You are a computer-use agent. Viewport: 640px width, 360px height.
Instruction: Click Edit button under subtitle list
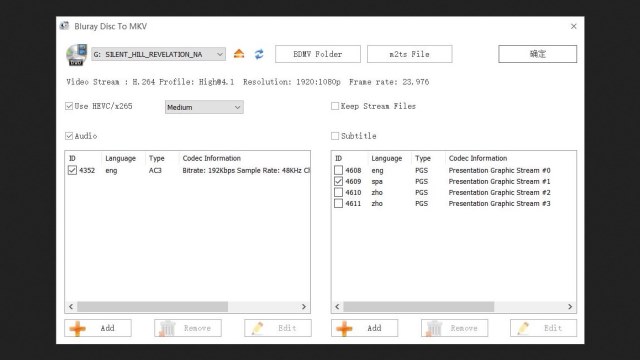point(543,328)
